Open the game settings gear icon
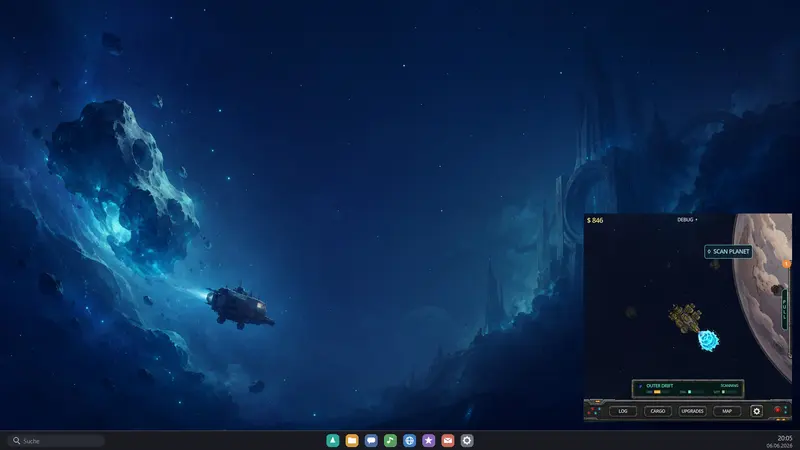Screen dimensions: 800x450 [756, 411]
